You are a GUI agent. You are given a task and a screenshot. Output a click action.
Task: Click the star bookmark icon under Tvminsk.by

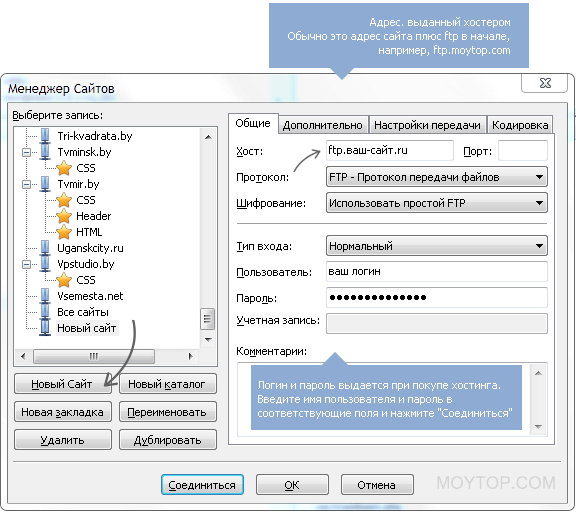point(64,168)
